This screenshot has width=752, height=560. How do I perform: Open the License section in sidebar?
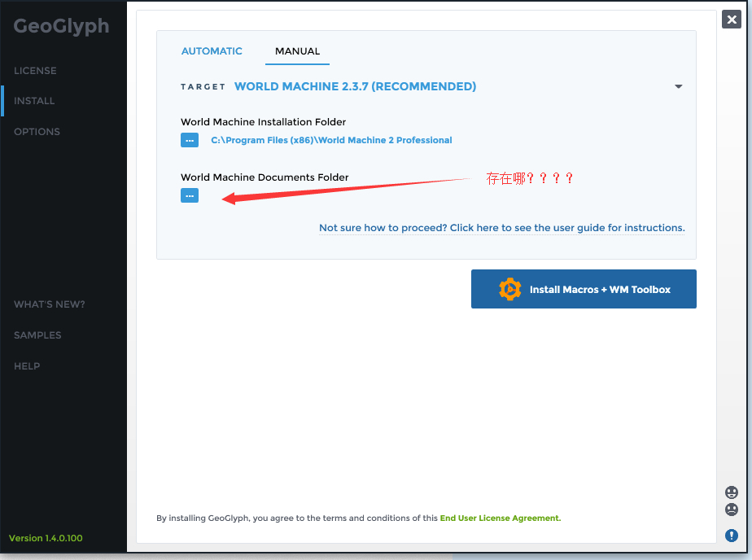(x=35, y=71)
